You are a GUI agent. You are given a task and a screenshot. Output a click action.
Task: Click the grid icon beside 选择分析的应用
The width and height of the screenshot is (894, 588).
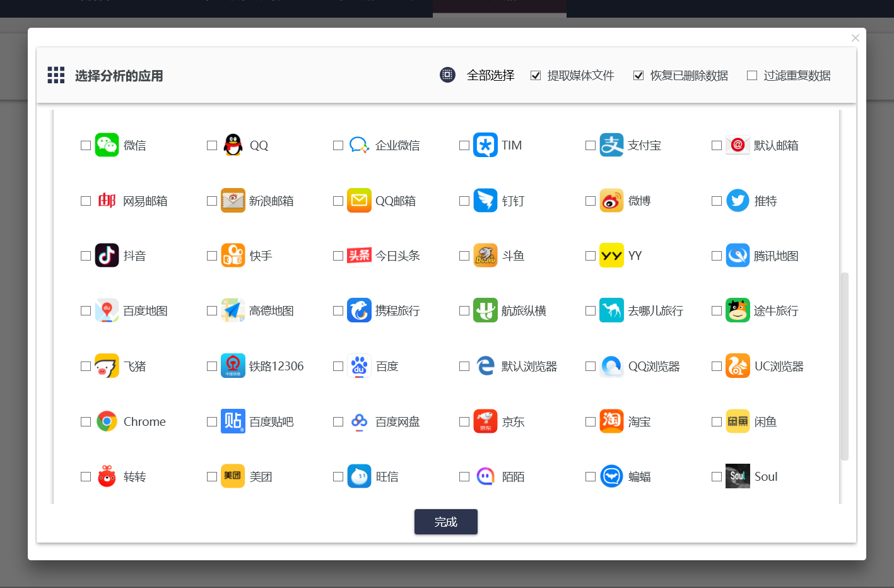(x=56, y=75)
